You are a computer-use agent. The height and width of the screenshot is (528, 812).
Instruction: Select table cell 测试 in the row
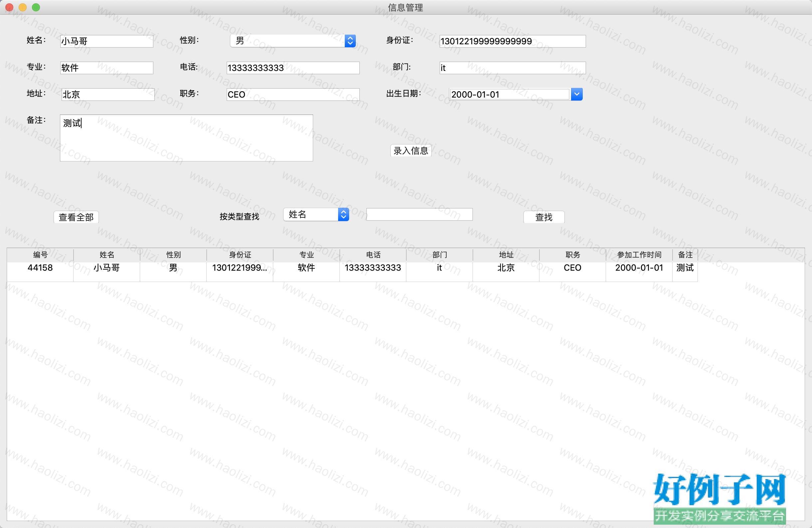click(685, 272)
